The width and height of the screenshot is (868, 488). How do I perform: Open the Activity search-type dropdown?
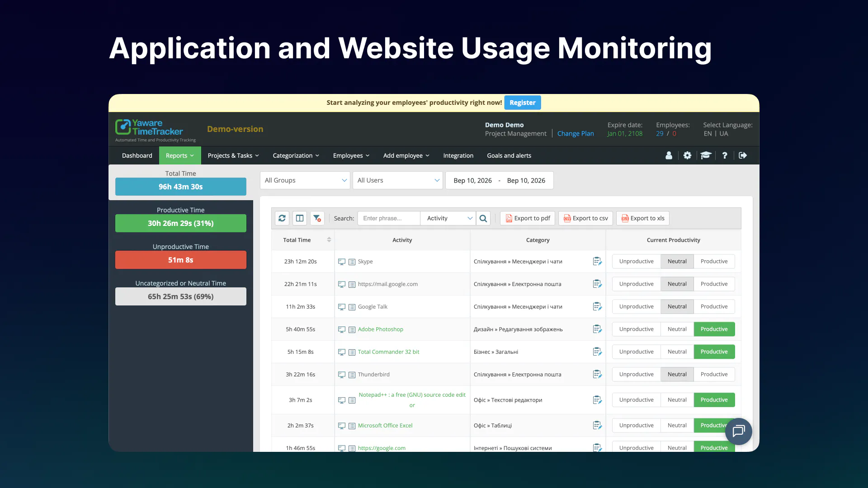[x=448, y=218]
